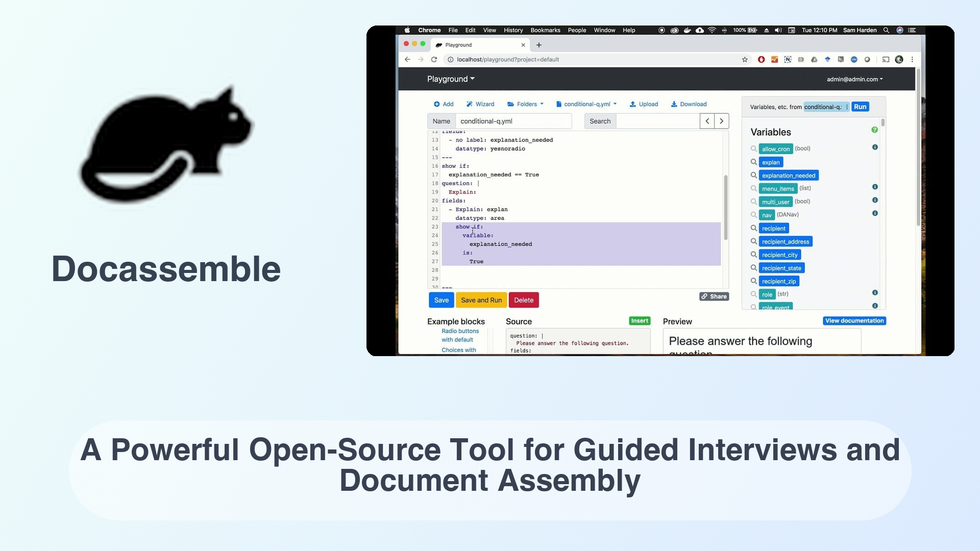Click the Save and Run button
The image size is (980, 551).
click(481, 300)
